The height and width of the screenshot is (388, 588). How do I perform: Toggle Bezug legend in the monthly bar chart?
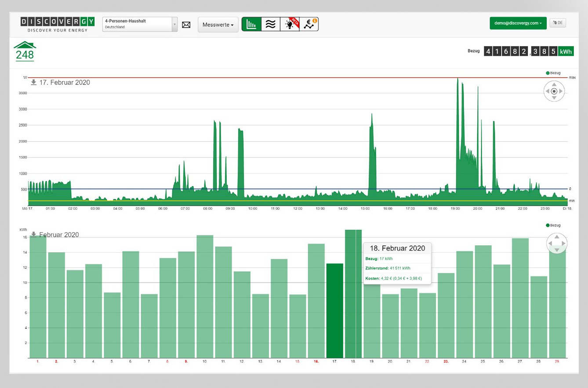pyautogui.click(x=553, y=225)
